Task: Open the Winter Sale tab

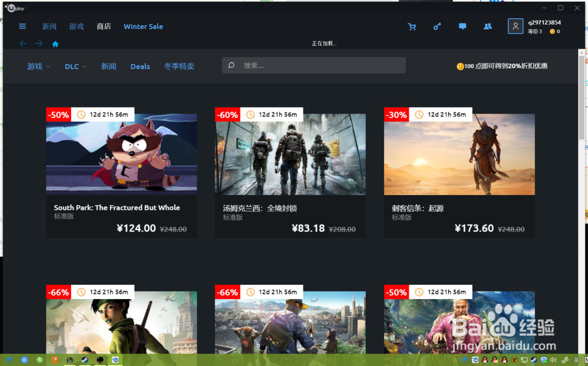Action: click(x=143, y=26)
